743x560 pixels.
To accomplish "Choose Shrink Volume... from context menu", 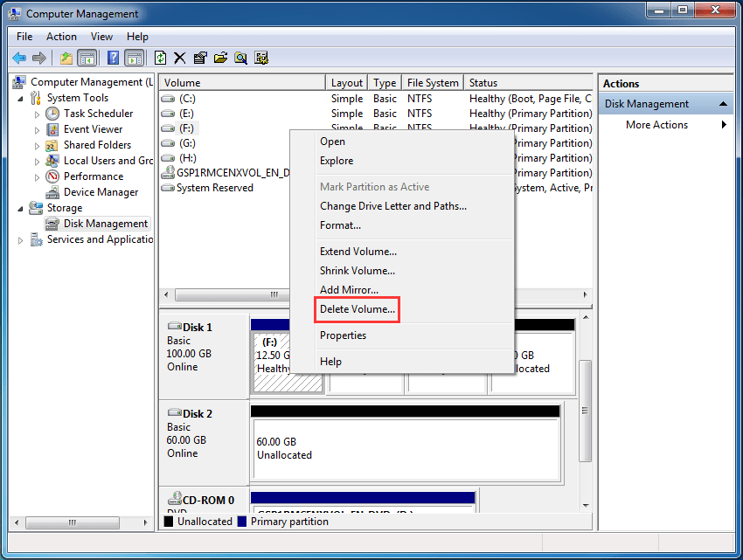I will 357,271.
